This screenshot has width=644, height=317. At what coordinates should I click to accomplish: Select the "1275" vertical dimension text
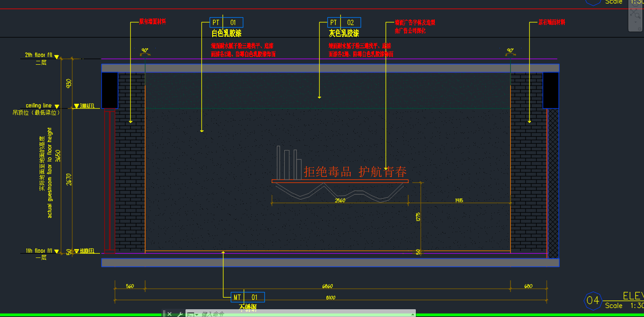pyautogui.click(x=418, y=217)
